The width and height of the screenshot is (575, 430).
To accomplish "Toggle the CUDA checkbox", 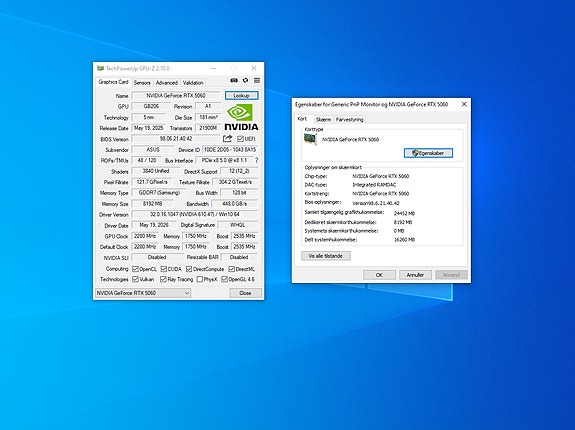I will coord(164,269).
